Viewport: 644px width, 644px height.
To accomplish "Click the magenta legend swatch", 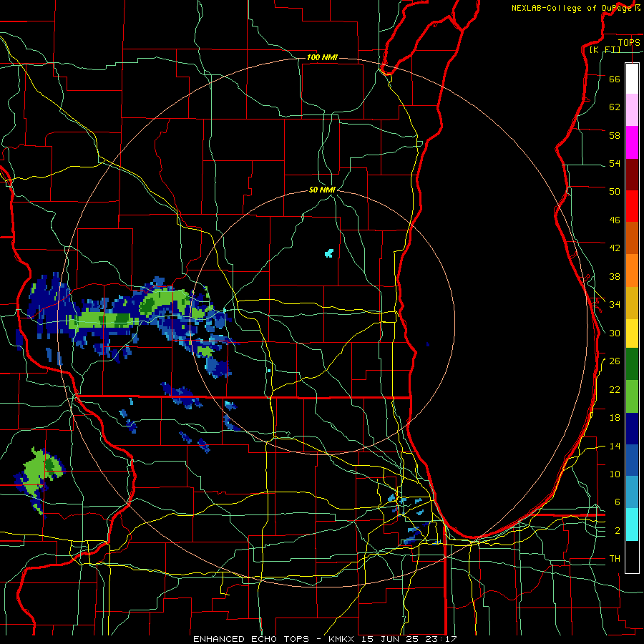I will [x=632, y=142].
